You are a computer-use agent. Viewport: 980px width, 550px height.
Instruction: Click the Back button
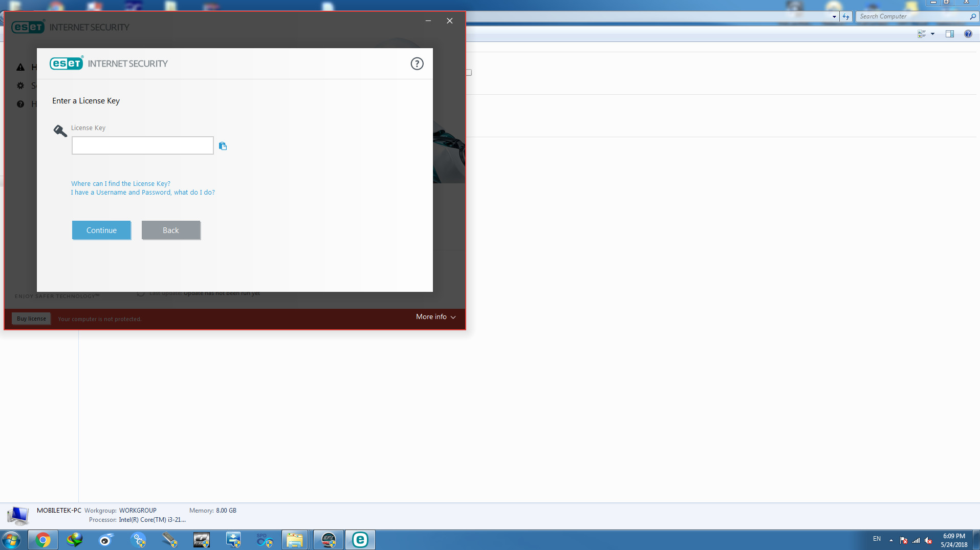pos(171,230)
